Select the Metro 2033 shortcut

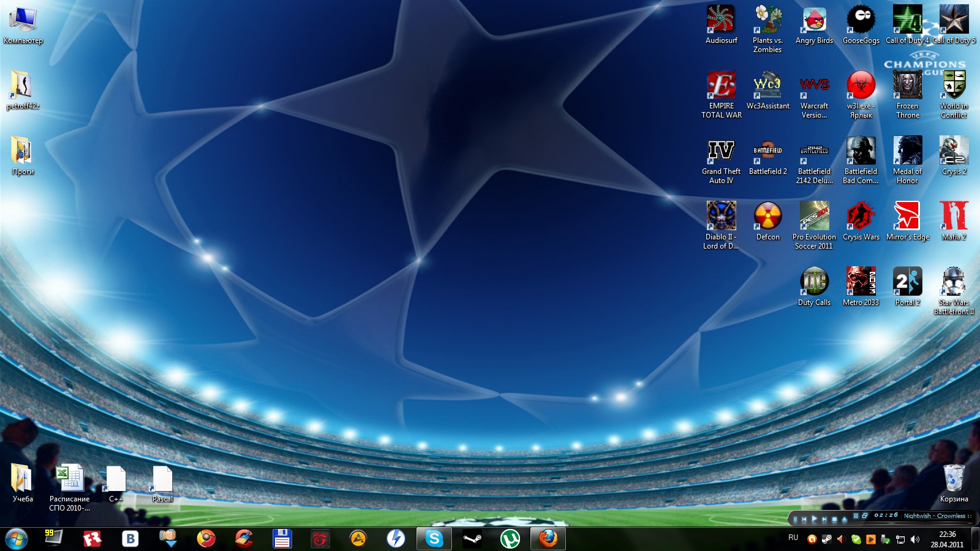click(x=861, y=287)
